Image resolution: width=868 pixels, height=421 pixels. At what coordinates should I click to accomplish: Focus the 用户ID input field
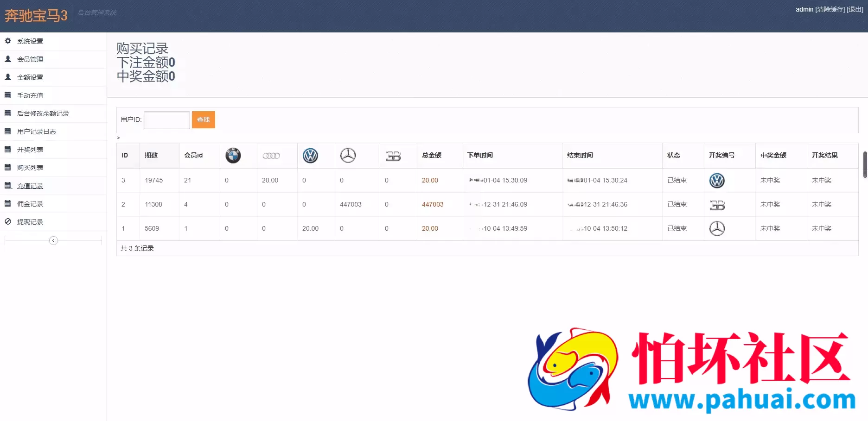167,120
